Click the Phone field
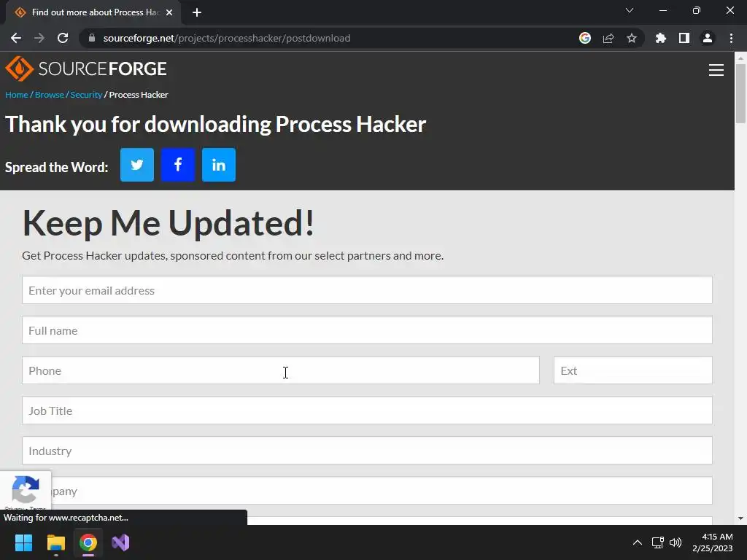Image resolution: width=747 pixels, height=560 pixels. tap(281, 370)
